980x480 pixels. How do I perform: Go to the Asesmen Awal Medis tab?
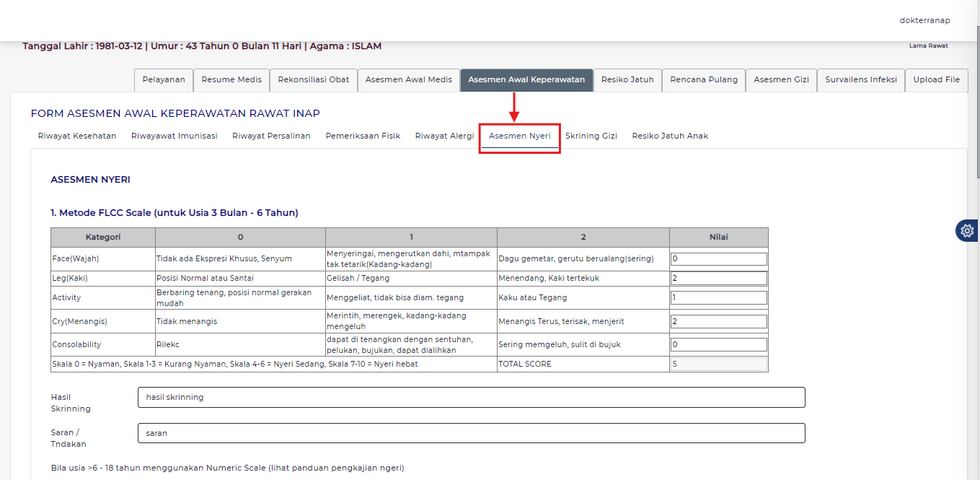[409, 80]
